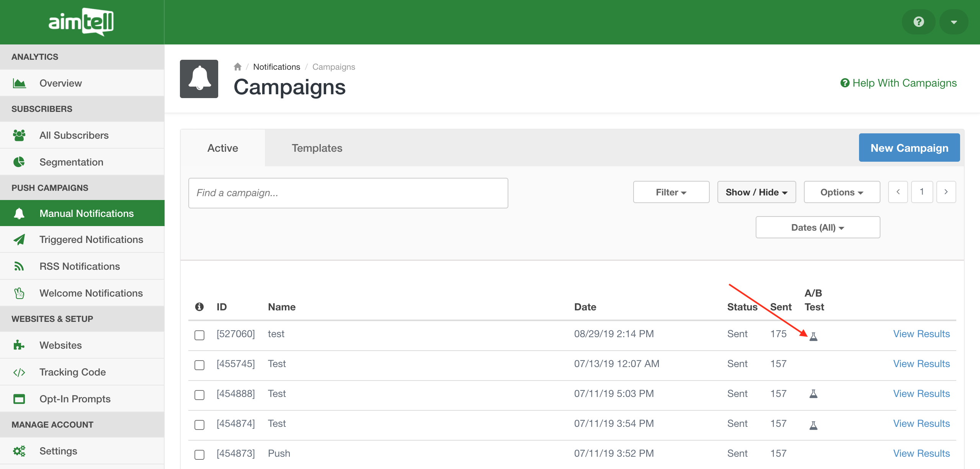
Task: Click A/B test flask icon for campaign 454888
Action: pyautogui.click(x=813, y=394)
